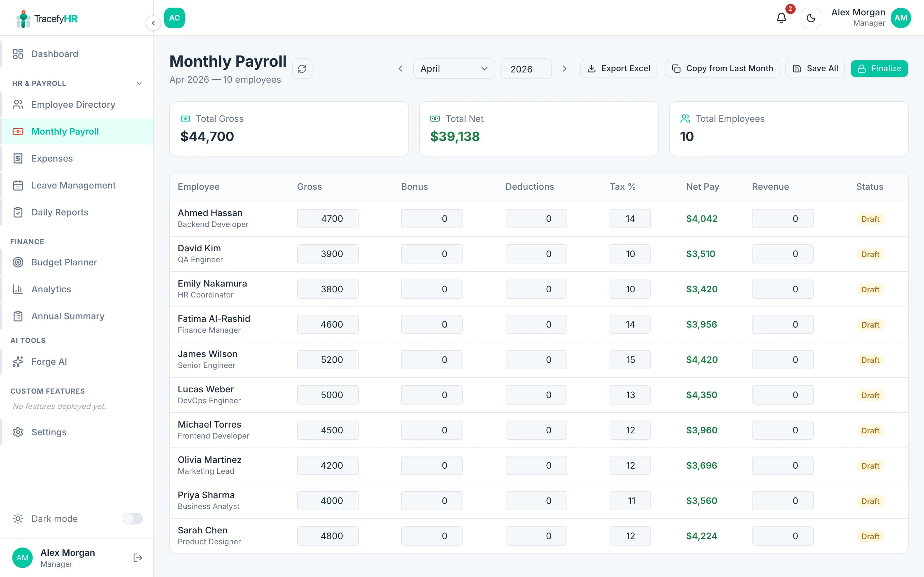Open the April month dropdown
The width and height of the screenshot is (924, 577).
[454, 69]
